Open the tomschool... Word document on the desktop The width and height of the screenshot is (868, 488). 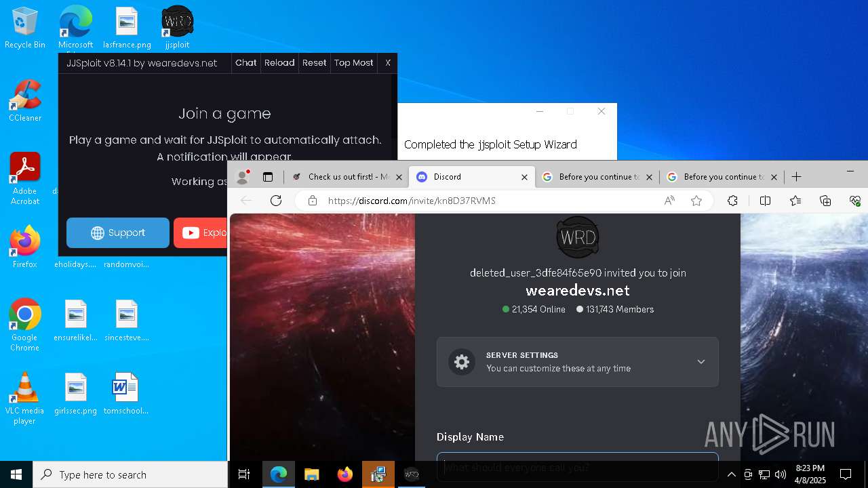pyautogui.click(x=126, y=394)
